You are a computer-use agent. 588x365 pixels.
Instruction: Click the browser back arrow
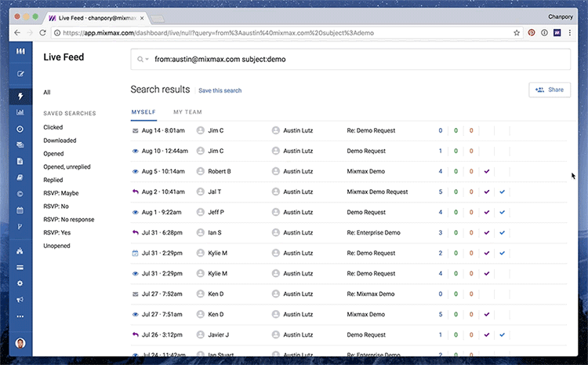coord(17,33)
